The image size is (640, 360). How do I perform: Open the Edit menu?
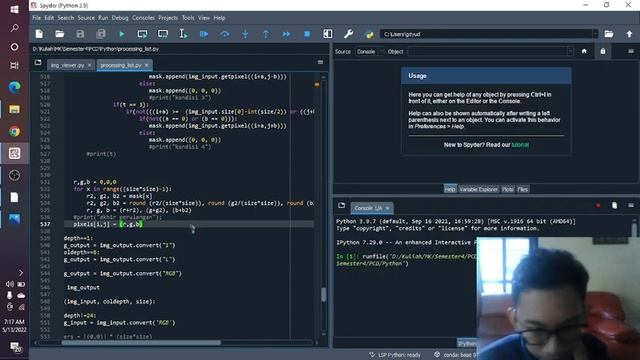(x=49, y=18)
